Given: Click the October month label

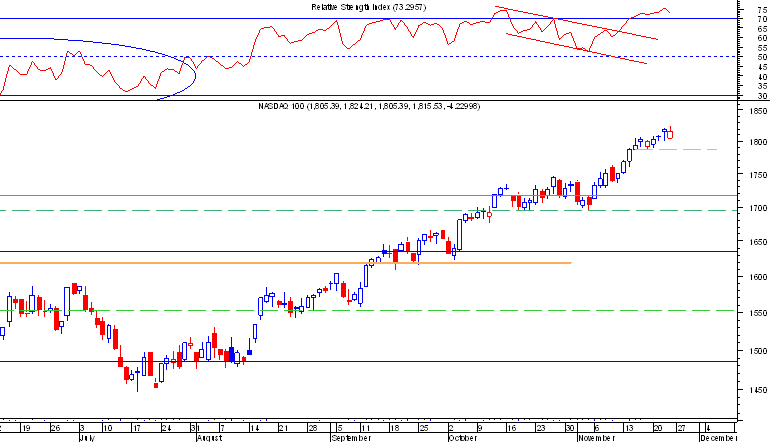Looking at the screenshot, I should [x=463, y=438].
